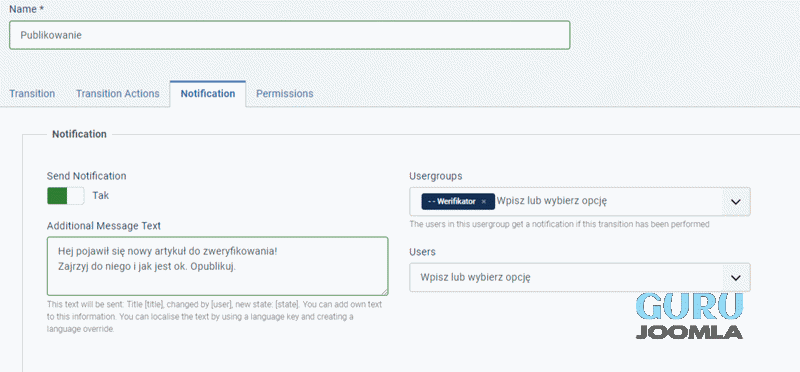Switch to the Transition tab
The height and width of the screenshot is (372, 800).
point(32,94)
